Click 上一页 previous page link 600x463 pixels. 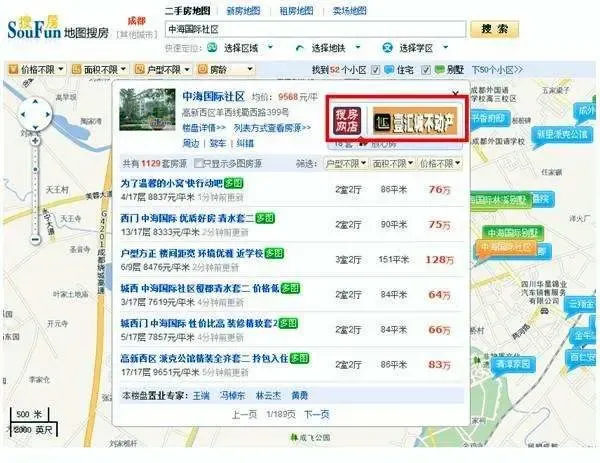244,414
